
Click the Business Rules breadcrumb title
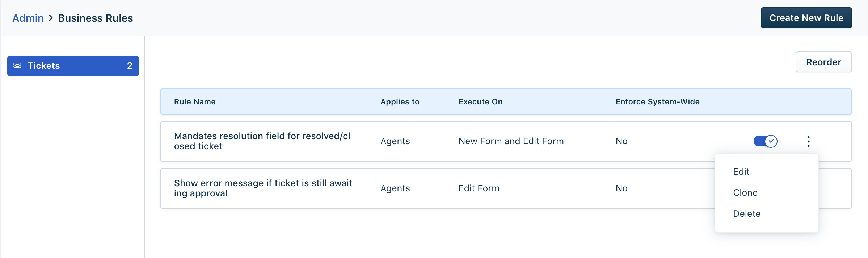[x=96, y=18]
